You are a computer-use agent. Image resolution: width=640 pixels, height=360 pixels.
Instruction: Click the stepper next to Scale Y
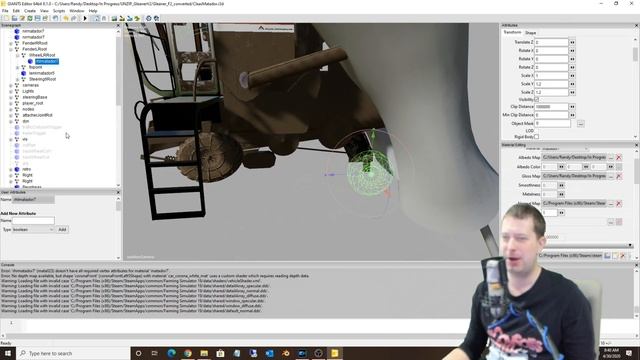[x=572, y=84]
